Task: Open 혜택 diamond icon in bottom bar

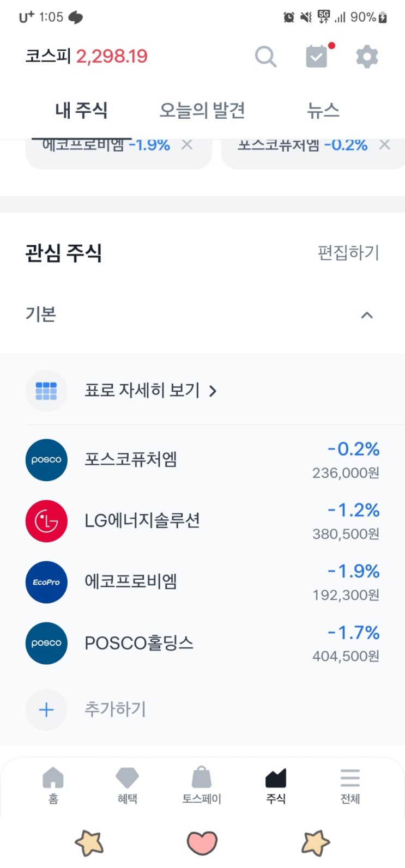Action: pos(127,785)
